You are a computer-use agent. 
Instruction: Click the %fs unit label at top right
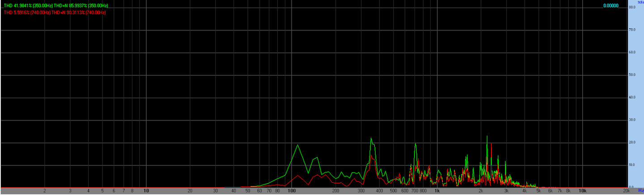(x=640, y=2)
